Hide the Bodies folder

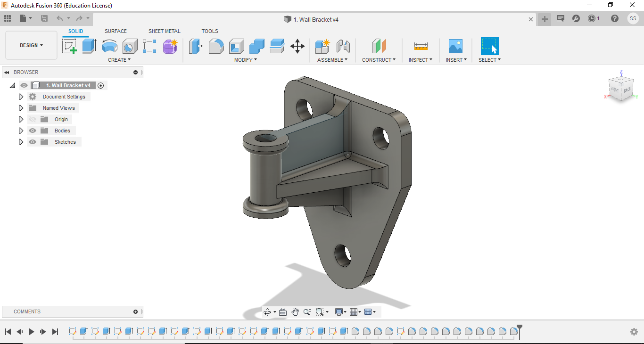pos(33,131)
